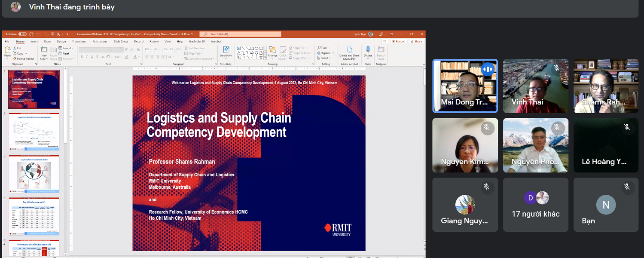644x258 pixels.
Task: Switch to the Design tab
Action: pos(61,41)
